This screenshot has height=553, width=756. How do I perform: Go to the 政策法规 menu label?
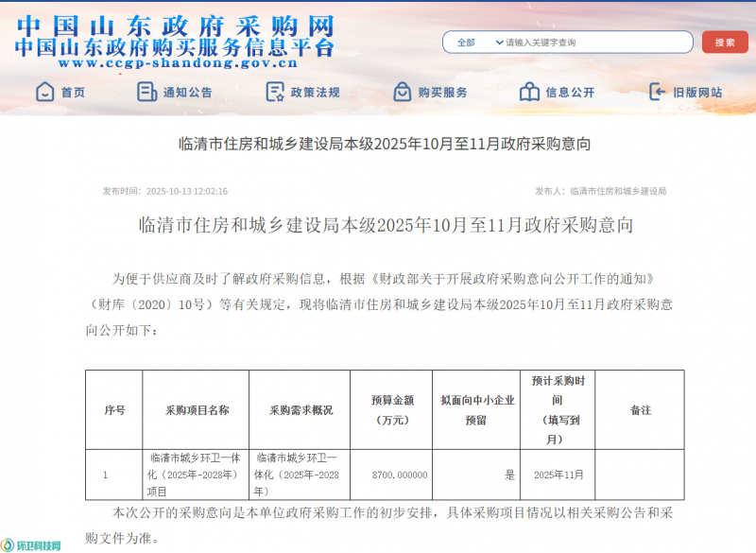tap(315, 93)
